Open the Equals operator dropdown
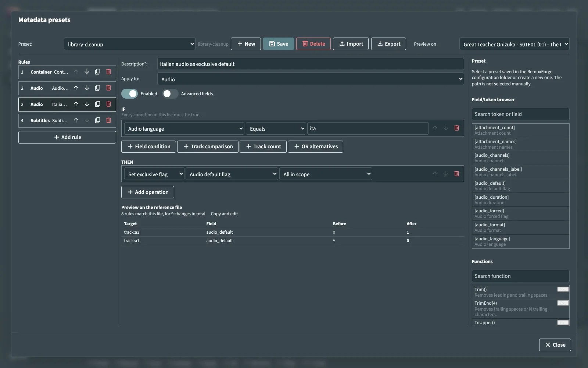The width and height of the screenshot is (588, 368). [276, 128]
